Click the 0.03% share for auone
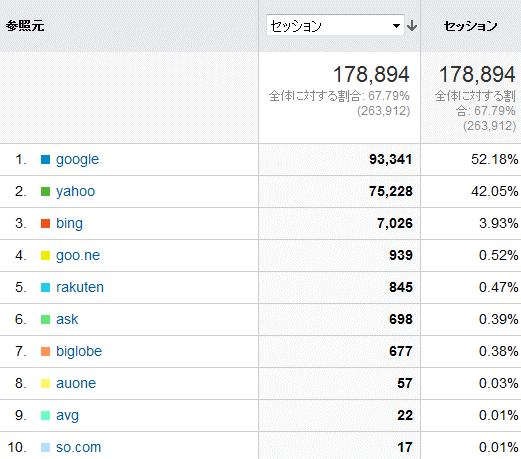 (499, 383)
